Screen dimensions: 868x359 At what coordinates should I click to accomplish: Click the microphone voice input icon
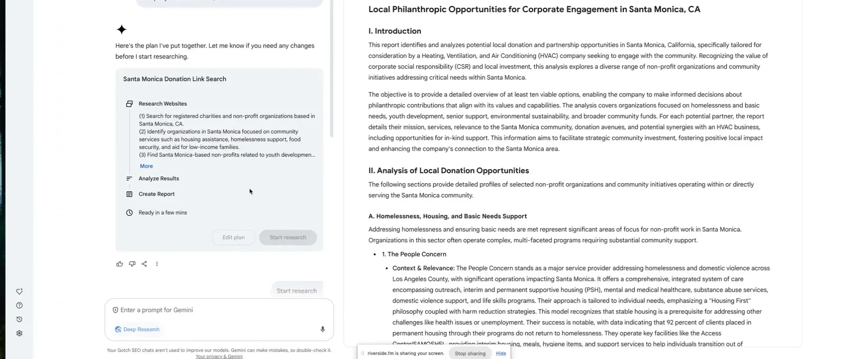click(x=322, y=329)
